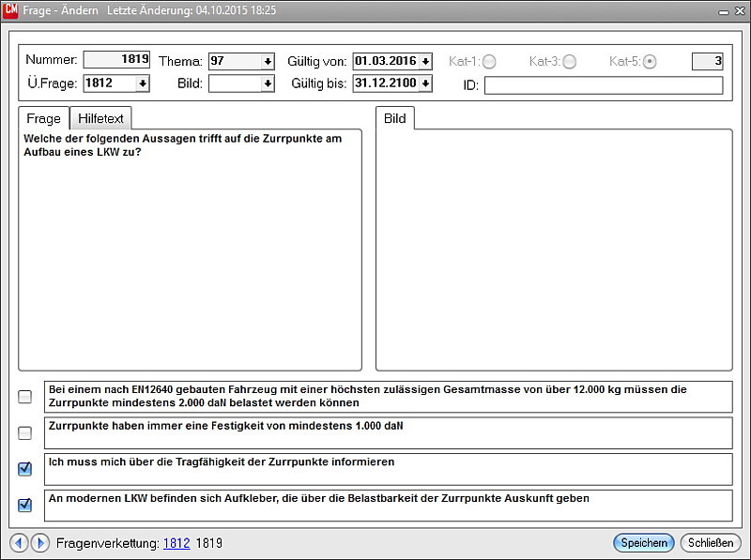Click the CM application icon in title bar
This screenshot has width=751, height=560.
tap(11, 10)
